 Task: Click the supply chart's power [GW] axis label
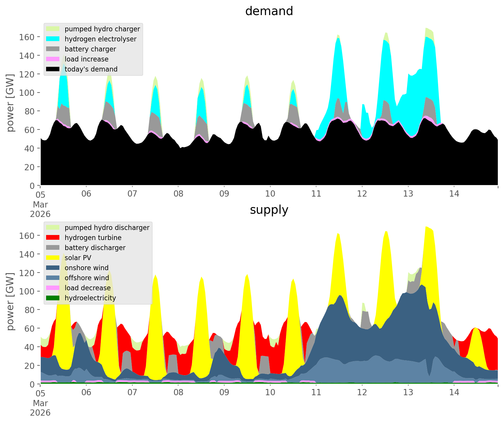tap(10, 302)
